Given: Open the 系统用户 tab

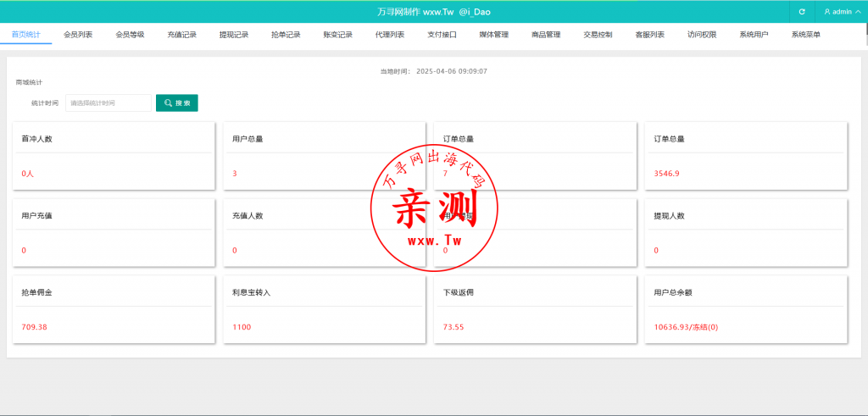Looking at the screenshot, I should click(x=754, y=34).
